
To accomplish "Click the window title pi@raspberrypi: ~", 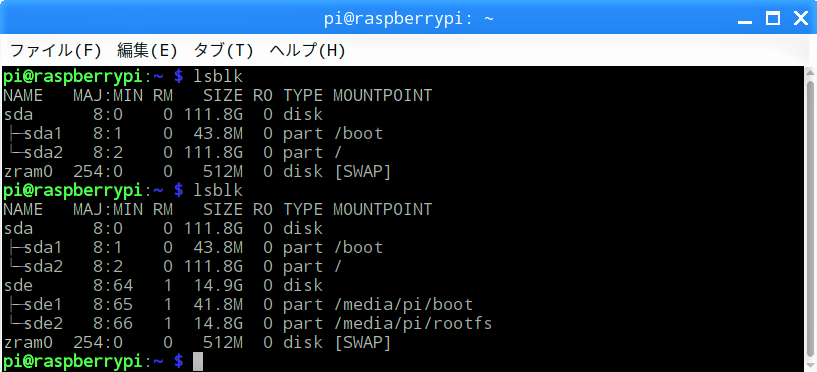I will [408, 19].
